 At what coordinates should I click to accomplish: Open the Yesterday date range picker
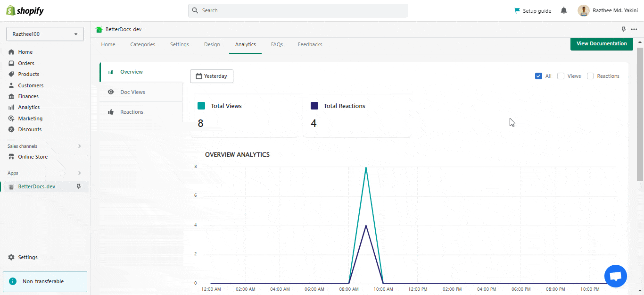(x=212, y=76)
